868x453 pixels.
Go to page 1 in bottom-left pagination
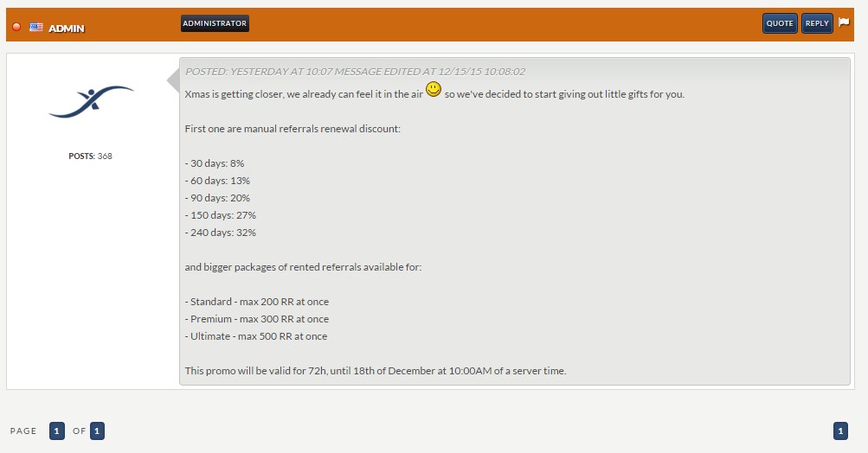tap(57, 431)
